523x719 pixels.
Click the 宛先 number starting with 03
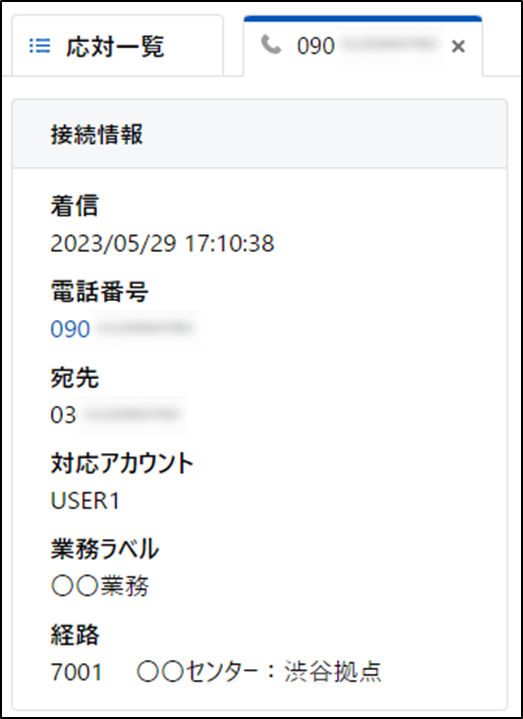pos(117,415)
